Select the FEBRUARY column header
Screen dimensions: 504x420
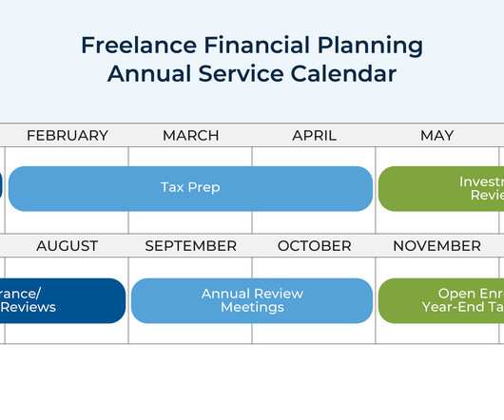pos(68,136)
